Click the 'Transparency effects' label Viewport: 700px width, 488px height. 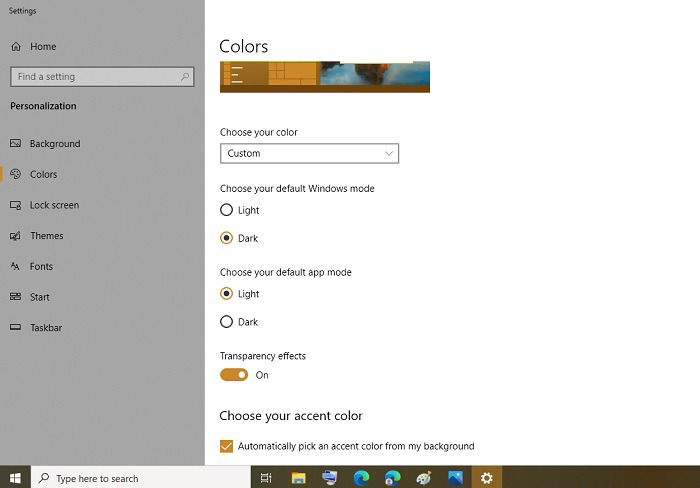pos(262,356)
